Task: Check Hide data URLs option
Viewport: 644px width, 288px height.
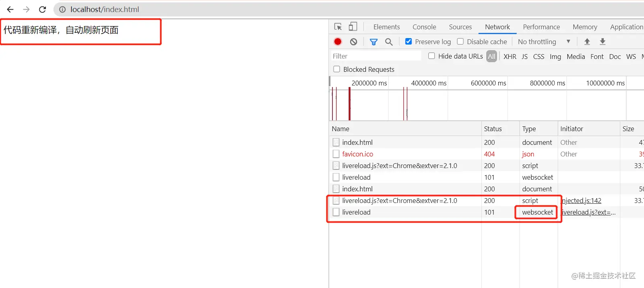Action: pos(432,56)
